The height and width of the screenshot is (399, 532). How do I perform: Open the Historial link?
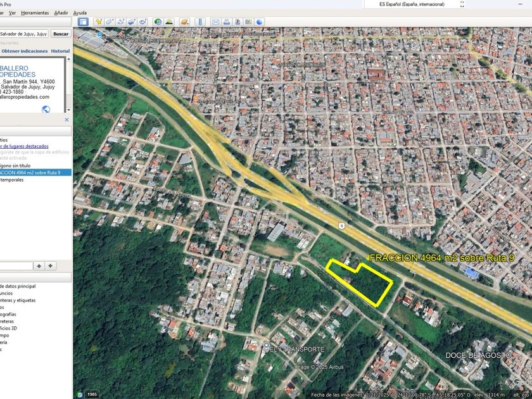tap(60, 51)
